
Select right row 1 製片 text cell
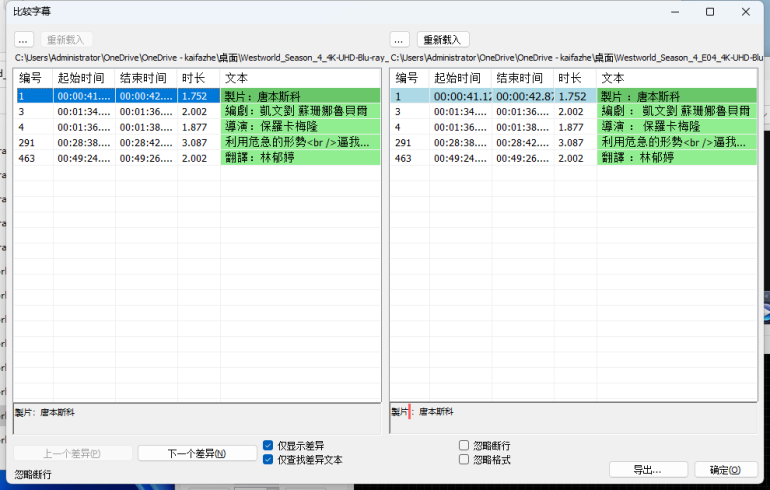click(x=677, y=96)
